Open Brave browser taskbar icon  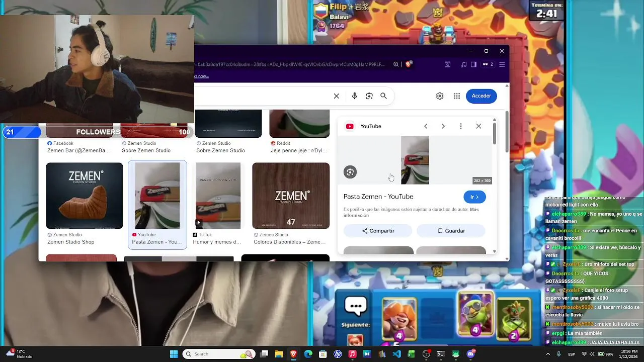(x=293, y=354)
